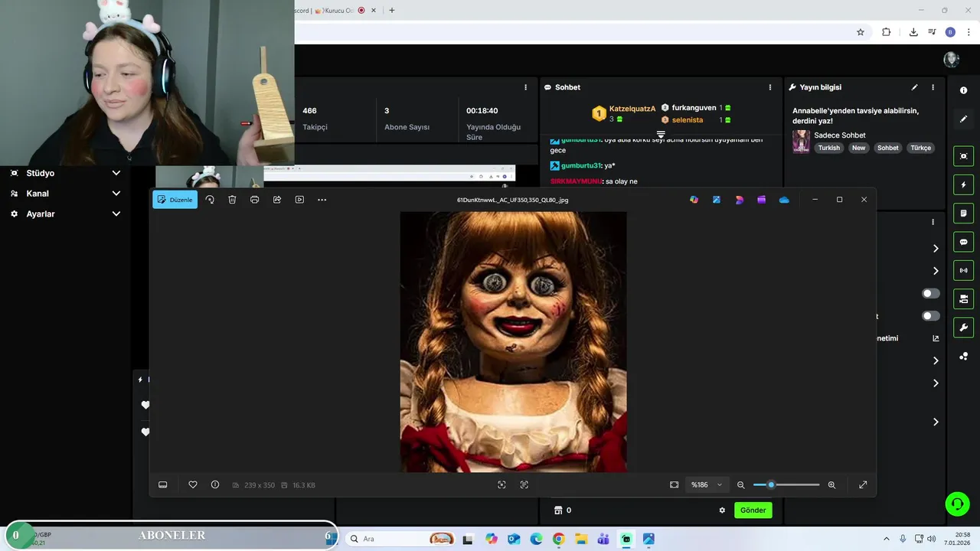Open Chrome three-dot menu
The image size is (980, 551).
pyautogui.click(x=969, y=32)
